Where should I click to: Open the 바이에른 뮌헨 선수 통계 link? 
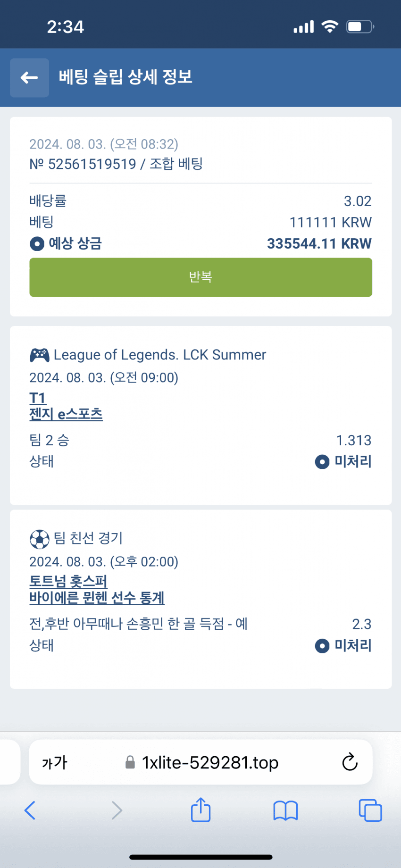point(97,598)
